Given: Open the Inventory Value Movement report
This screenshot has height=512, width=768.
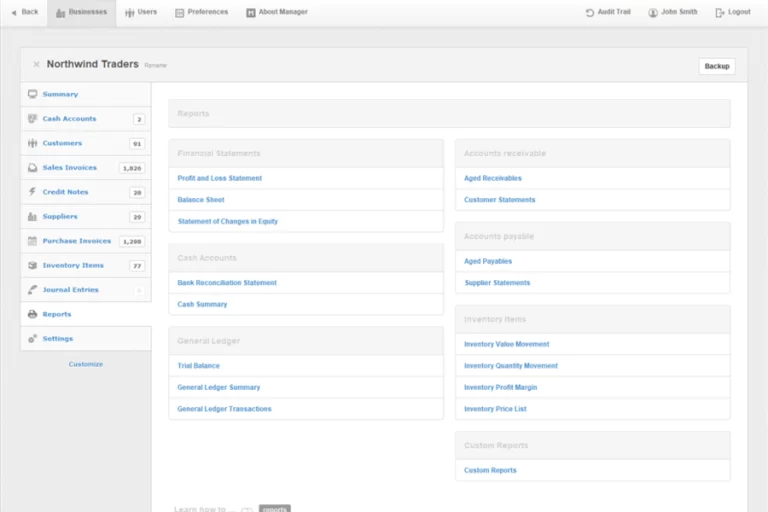Looking at the screenshot, I should [x=506, y=344].
